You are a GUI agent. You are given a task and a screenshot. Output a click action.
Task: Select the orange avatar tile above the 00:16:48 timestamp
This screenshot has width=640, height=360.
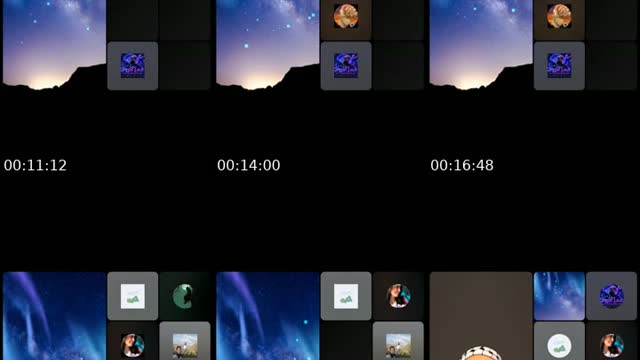(x=559, y=20)
